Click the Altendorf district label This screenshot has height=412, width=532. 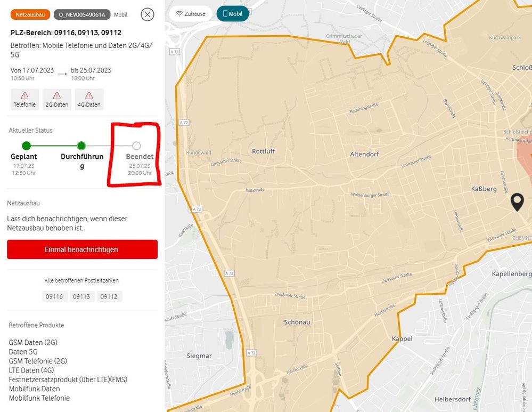364,154
